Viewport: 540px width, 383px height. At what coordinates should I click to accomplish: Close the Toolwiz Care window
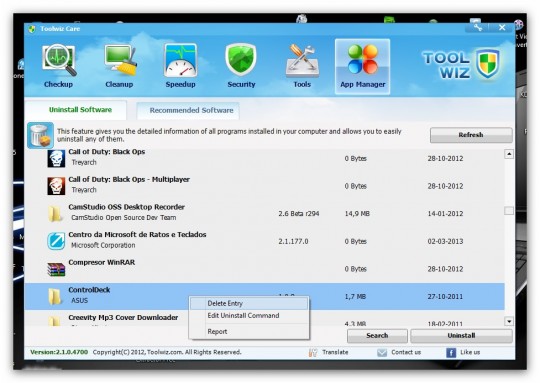point(502,27)
